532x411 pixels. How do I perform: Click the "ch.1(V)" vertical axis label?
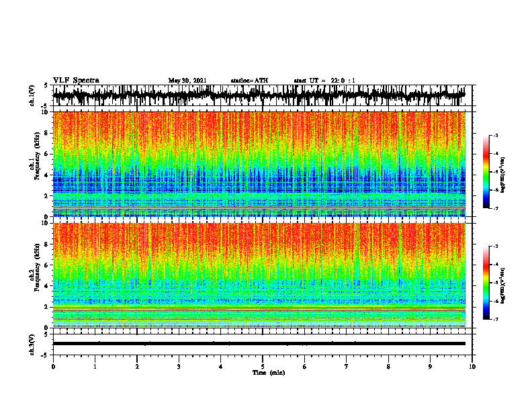point(32,95)
